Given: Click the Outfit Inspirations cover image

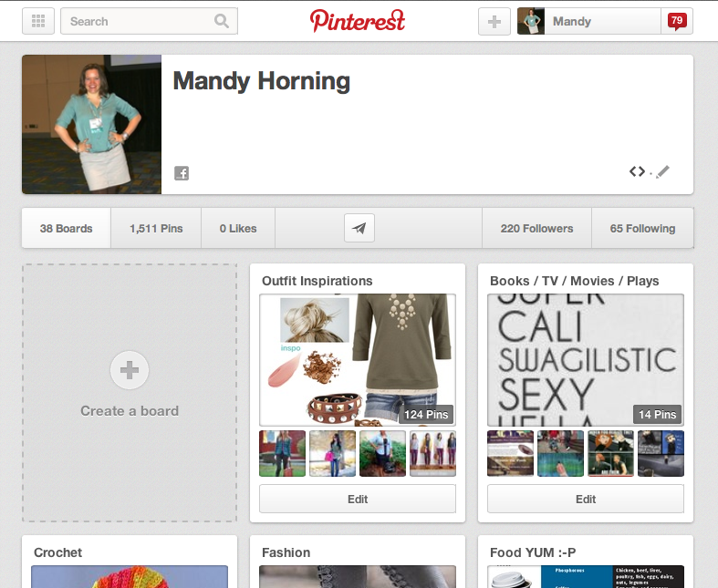Looking at the screenshot, I should 358,360.
